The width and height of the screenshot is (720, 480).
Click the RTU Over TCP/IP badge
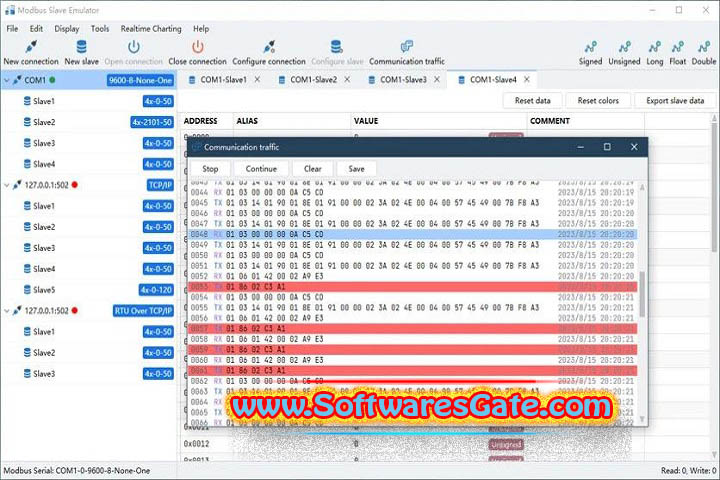pos(143,311)
